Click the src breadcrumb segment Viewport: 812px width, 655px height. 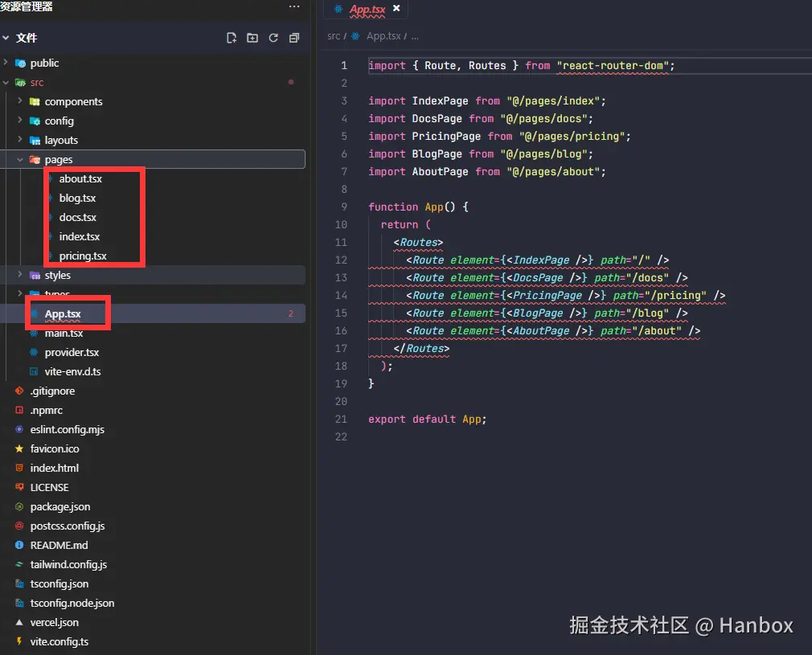pyautogui.click(x=334, y=36)
